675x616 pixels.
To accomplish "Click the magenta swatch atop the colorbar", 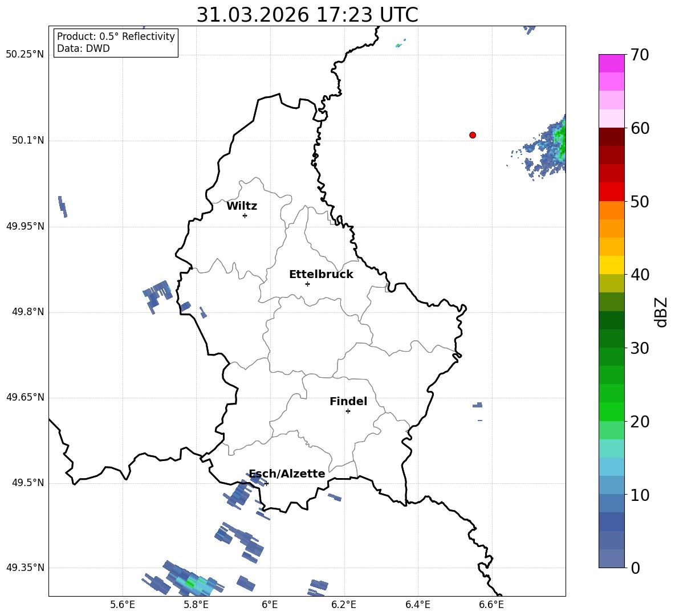I will 611,64.
